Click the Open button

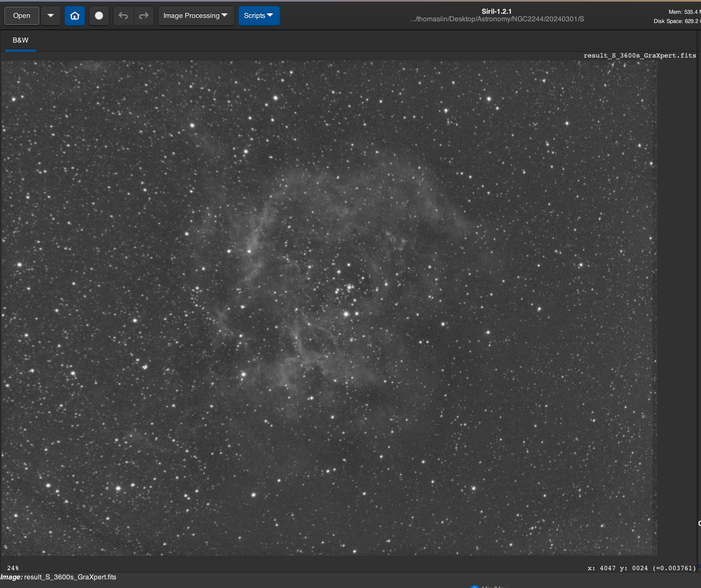pyautogui.click(x=22, y=16)
